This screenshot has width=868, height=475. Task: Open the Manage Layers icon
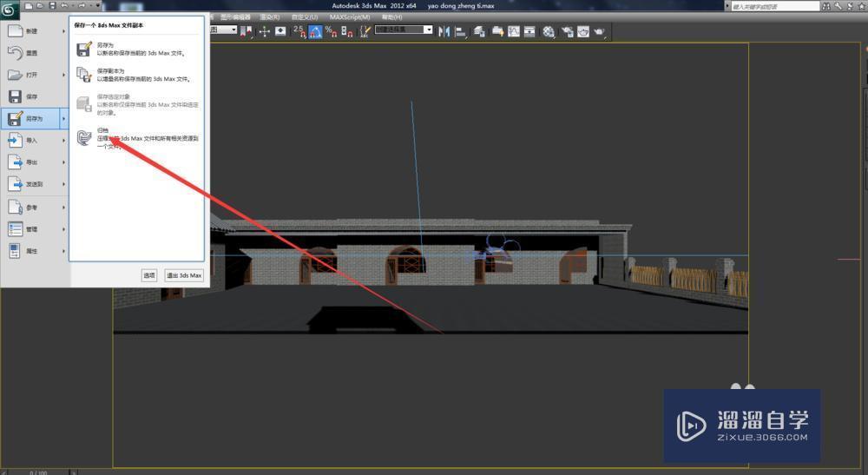479,31
